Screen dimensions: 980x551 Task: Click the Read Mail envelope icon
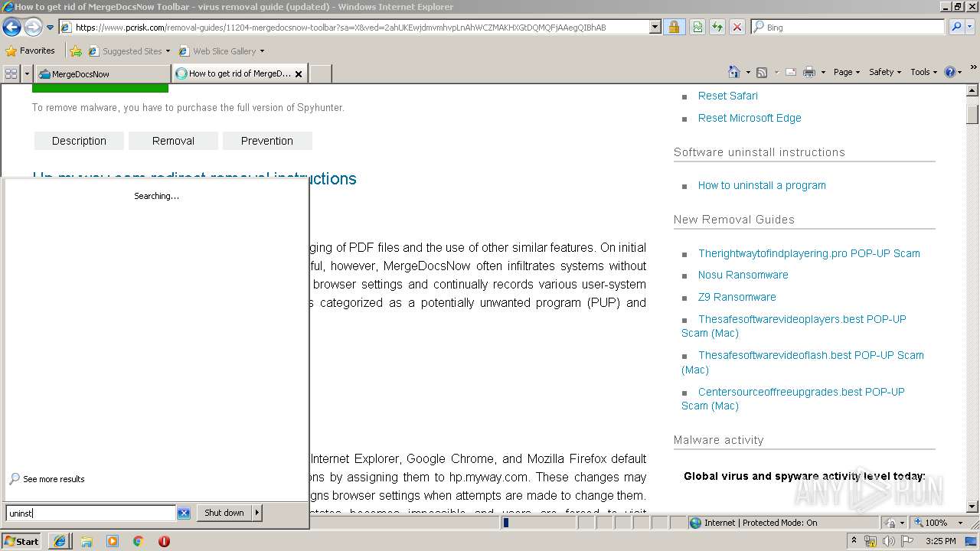(x=790, y=72)
